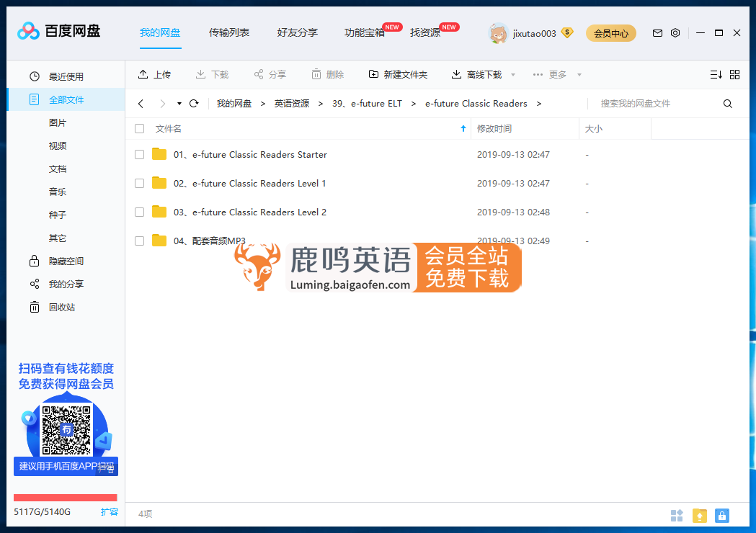The height and width of the screenshot is (533, 756).
Task: Check the 03 Level 2 folder checkbox
Action: [x=139, y=212]
